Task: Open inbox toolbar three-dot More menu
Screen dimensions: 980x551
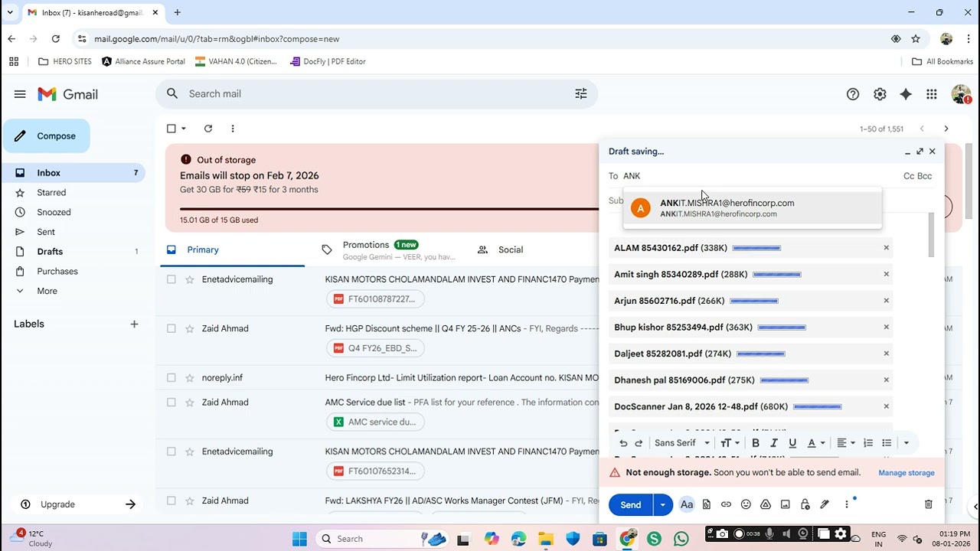Action: [x=233, y=129]
